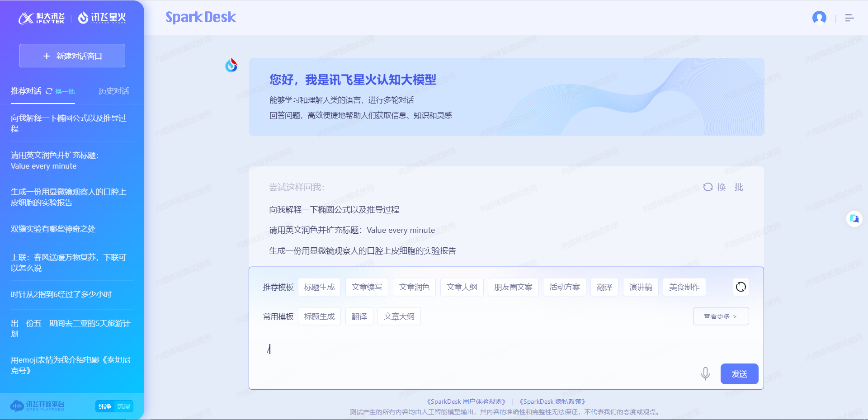Click sidebar item 生成一份用显微镜观察人的口腔上皮细胞的实验报告
Screen dimensions: 868x420
click(72, 197)
